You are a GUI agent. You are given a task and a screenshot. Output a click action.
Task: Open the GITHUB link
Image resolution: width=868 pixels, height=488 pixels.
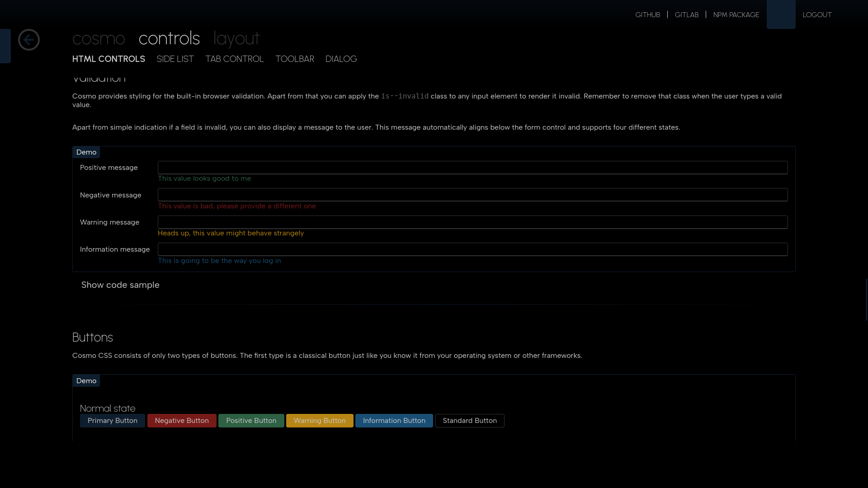[x=647, y=15]
